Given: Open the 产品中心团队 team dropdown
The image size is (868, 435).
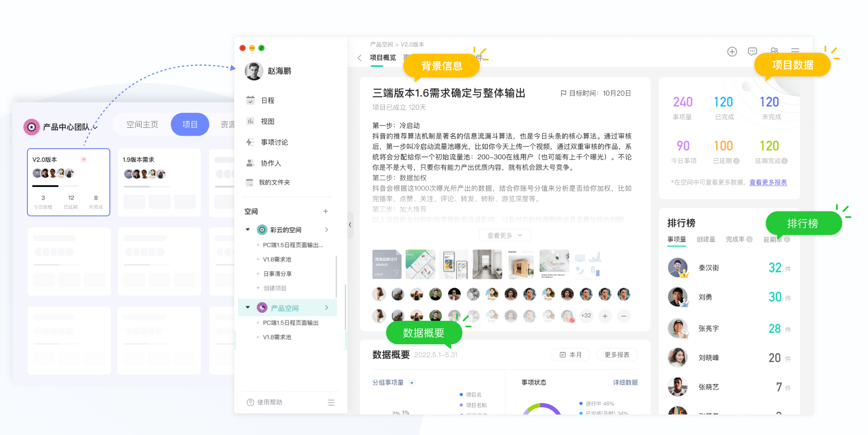Looking at the screenshot, I should [x=95, y=128].
